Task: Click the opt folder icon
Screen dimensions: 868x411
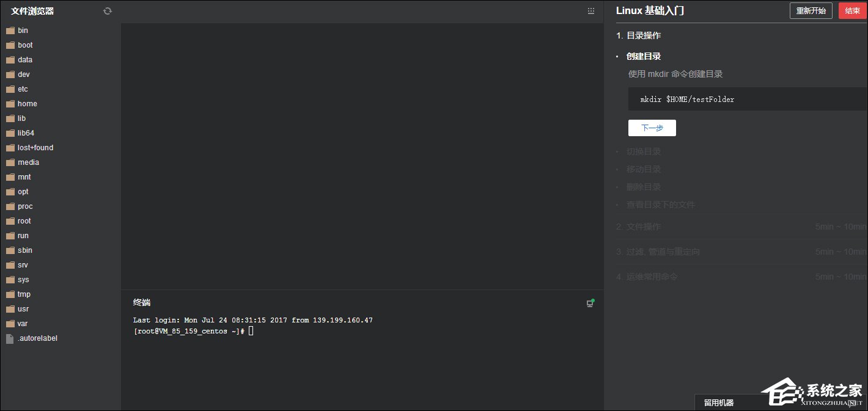Action: (x=10, y=192)
